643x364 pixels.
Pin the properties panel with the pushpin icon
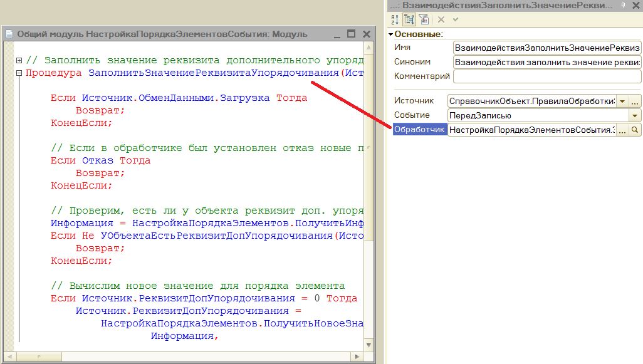[623, 5]
